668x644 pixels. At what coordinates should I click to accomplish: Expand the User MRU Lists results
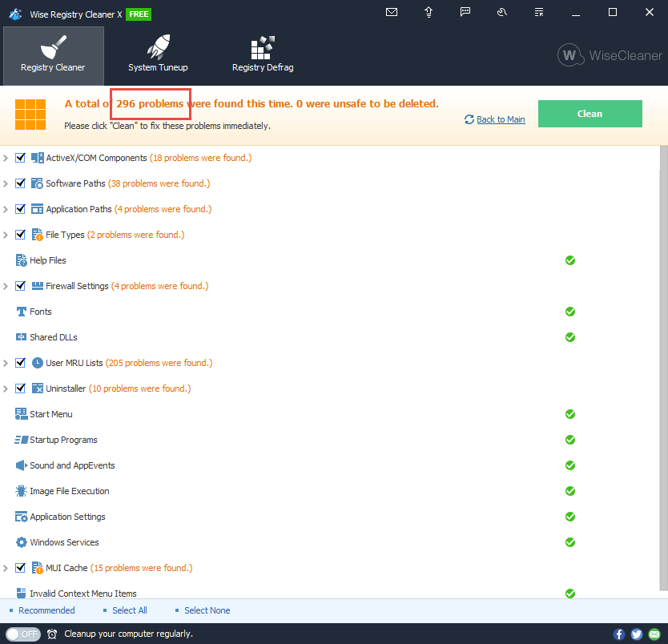[x=6, y=363]
